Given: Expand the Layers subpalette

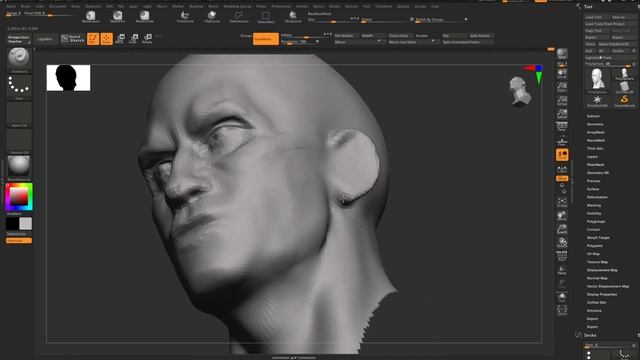Looking at the screenshot, I should click(x=592, y=157).
